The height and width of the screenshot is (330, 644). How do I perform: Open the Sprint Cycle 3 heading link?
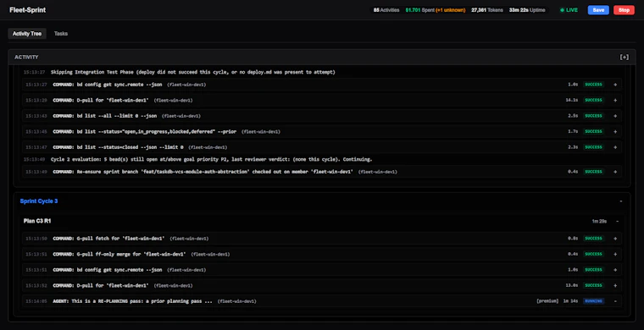pos(39,201)
